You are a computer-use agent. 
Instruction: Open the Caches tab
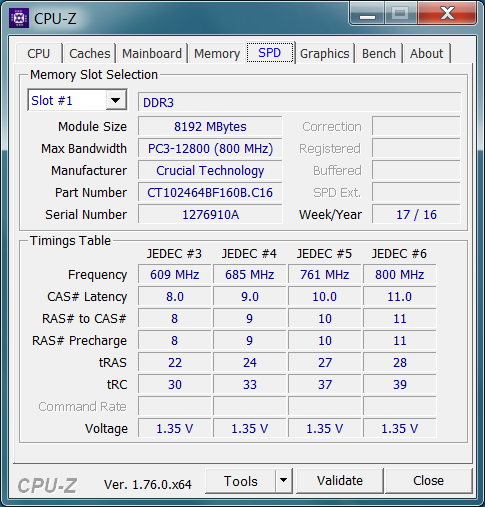tap(89, 54)
